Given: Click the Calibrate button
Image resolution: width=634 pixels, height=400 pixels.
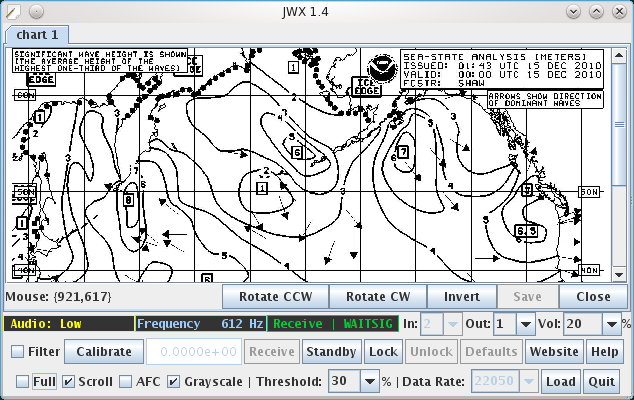Looking at the screenshot, I should (x=104, y=352).
